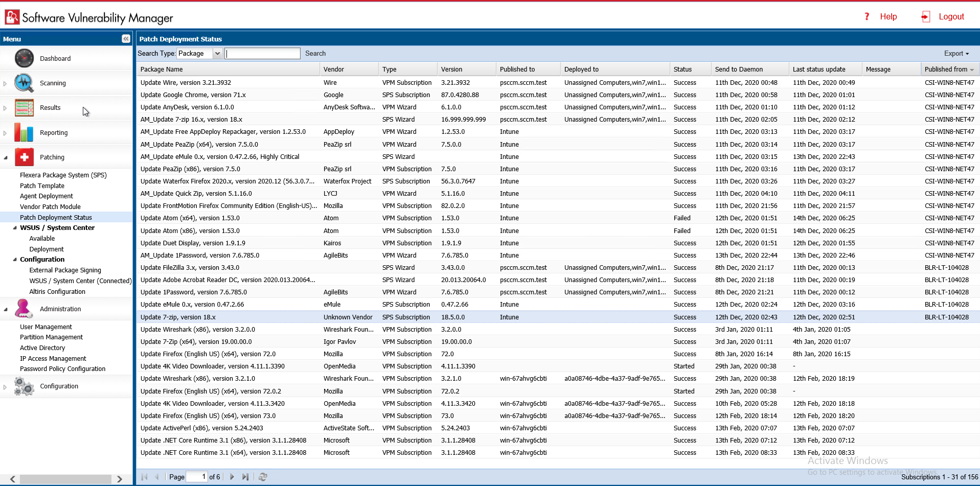
Task: Refresh the patch deployment grid
Action: click(263, 477)
